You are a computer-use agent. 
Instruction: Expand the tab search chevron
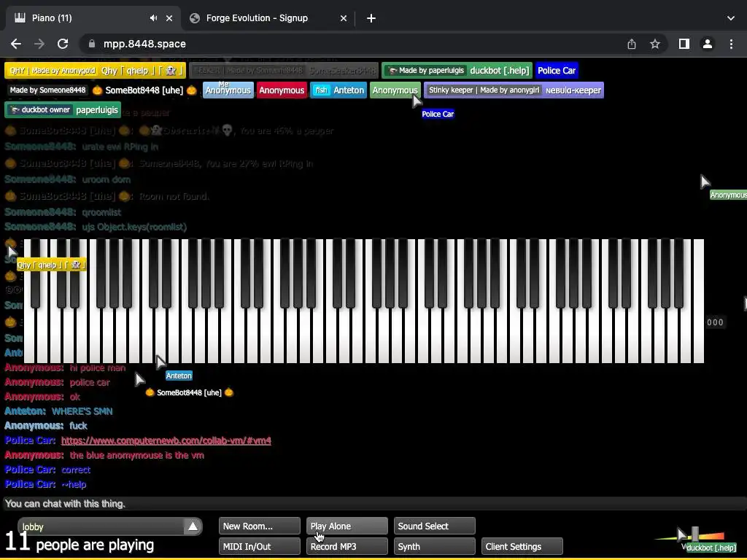pyautogui.click(x=731, y=18)
